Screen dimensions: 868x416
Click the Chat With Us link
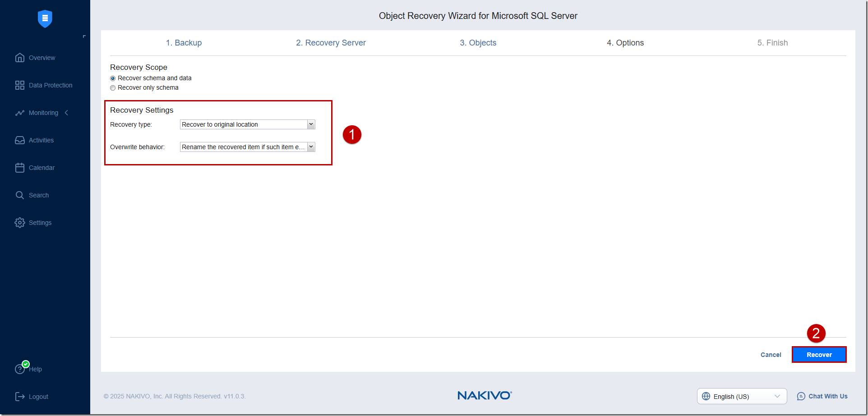828,396
